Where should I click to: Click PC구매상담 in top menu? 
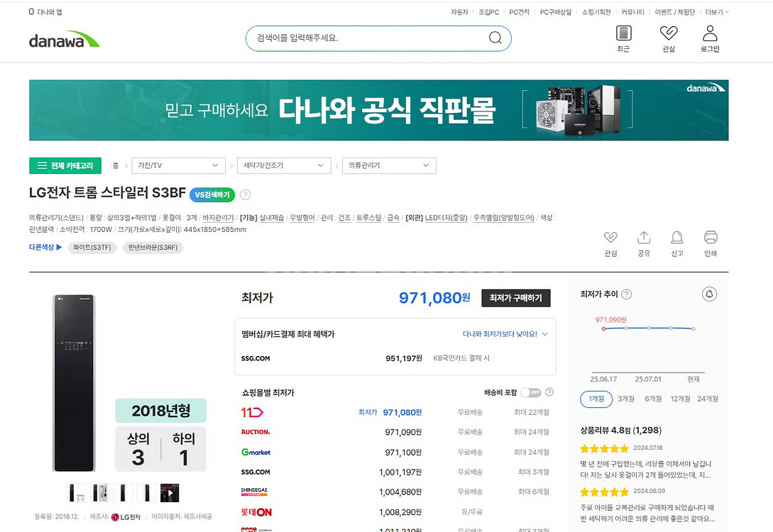pyautogui.click(x=556, y=12)
